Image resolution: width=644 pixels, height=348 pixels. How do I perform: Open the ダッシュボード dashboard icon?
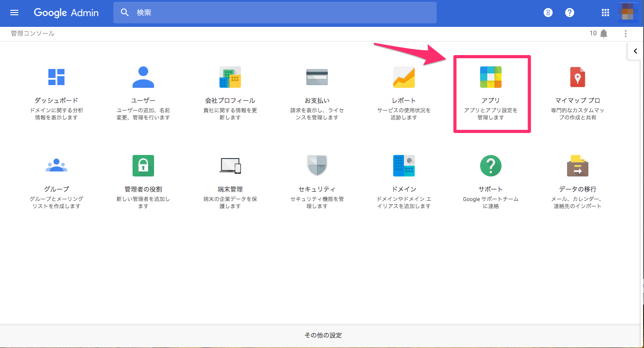[56, 77]
